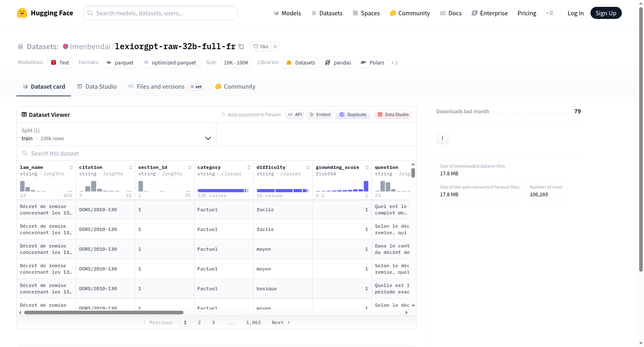Sort the category column
The height and width of the screenshot is (347, 644).
(x=249, y=167)
